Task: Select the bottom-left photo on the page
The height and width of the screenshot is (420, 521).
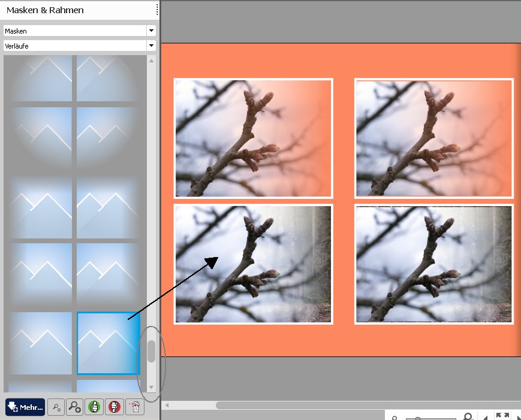Action: click(253, 264)
